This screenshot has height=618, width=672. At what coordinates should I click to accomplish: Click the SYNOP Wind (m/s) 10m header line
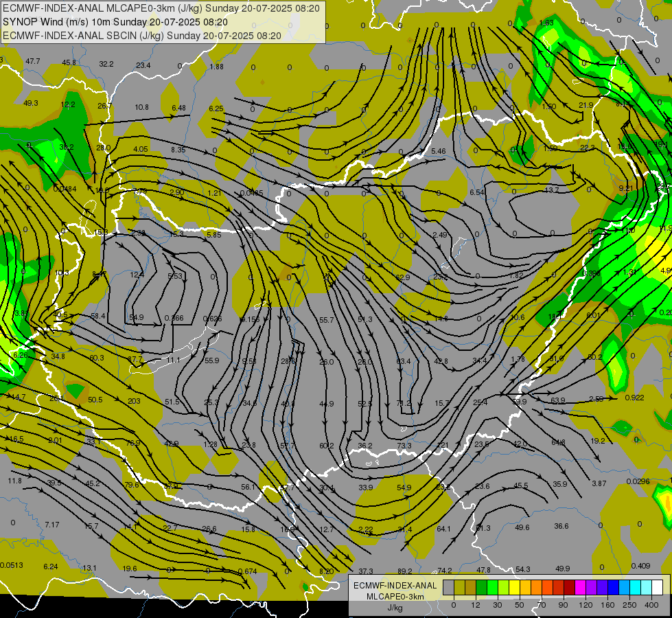[x=115, y=22]
